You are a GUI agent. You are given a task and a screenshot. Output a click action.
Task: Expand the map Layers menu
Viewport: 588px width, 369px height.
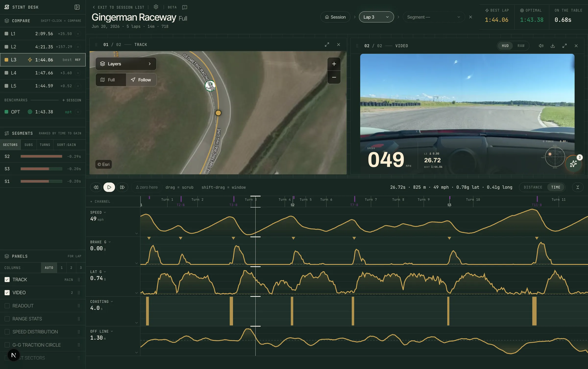click(x=126, y=64)
